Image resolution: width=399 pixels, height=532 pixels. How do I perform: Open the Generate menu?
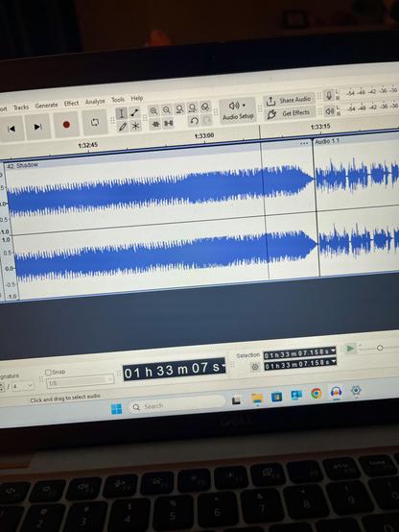click(x=46, y=106)
